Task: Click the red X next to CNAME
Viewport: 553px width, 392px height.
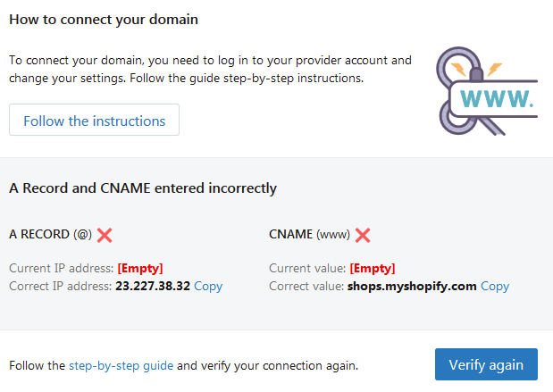Action: tap(363, 235)
